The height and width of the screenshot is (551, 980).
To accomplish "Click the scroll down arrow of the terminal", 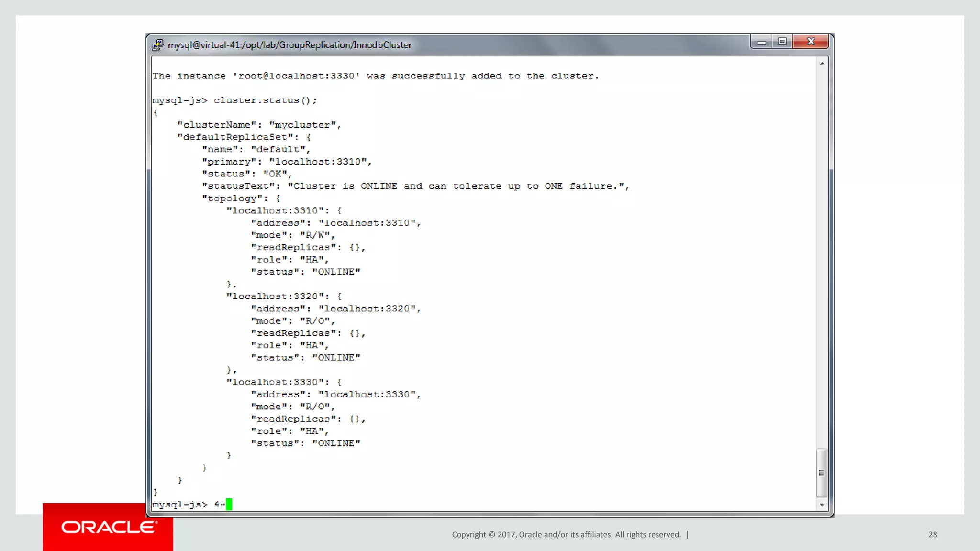I will click(x=822, y=505).
